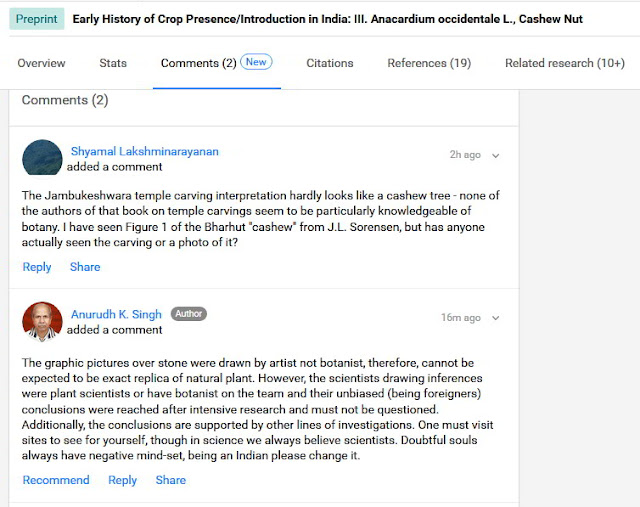Screen dimensions: 640x507
Task: Recommend Anurudh K. Singh's comment
Action: (x=56, y=480)
